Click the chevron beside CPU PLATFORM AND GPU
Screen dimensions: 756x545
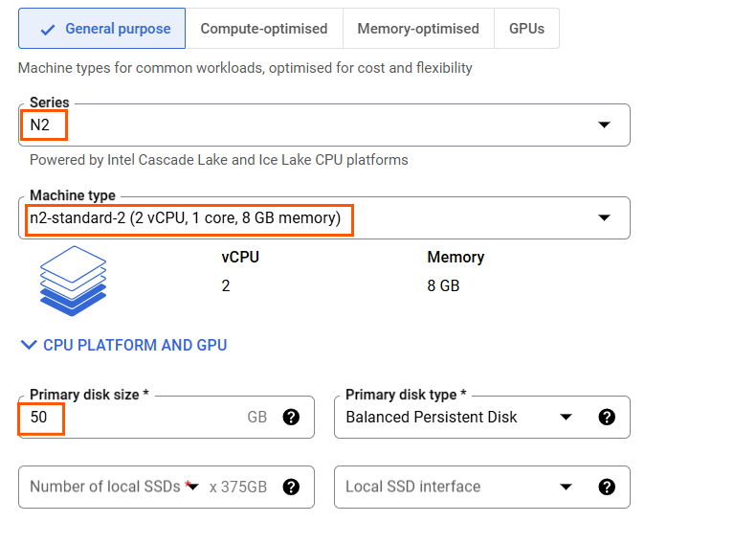pos(28,345)
